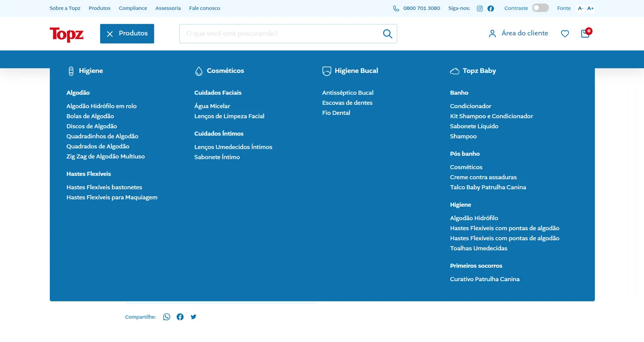
Task: Select Algodão subcategory heading
Action: point(78,93)
